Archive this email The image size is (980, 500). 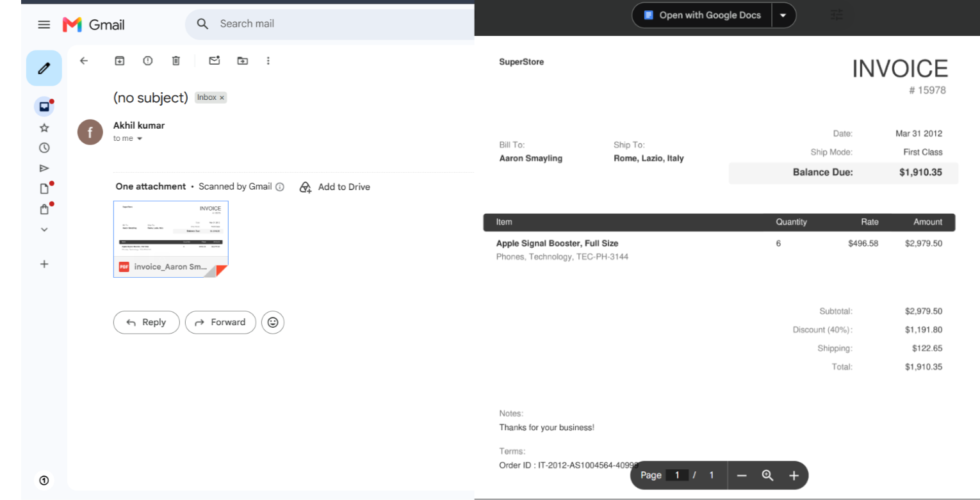tap(119, 61)
